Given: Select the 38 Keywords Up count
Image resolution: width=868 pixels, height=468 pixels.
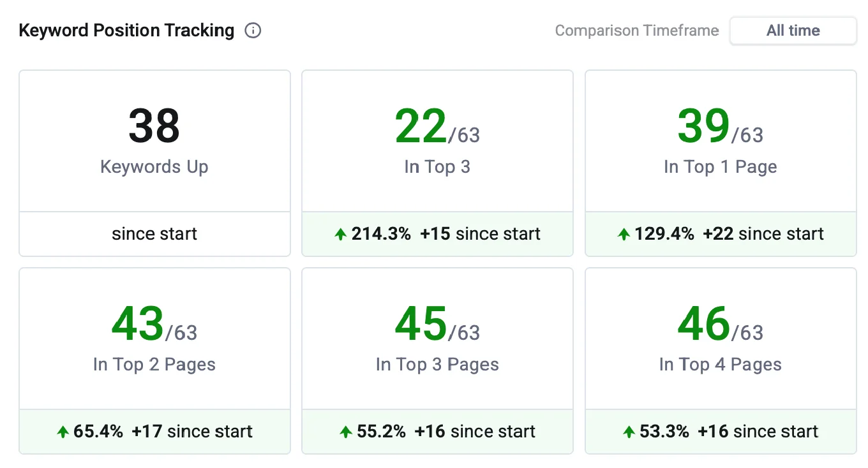Looking at the screenshot, I should 154,125.
